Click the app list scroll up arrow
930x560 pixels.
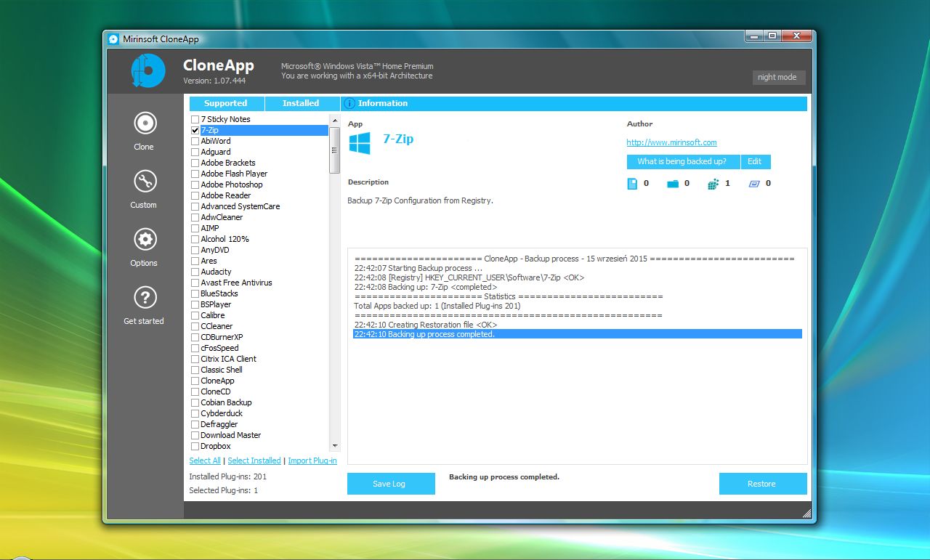click(335, 120)
